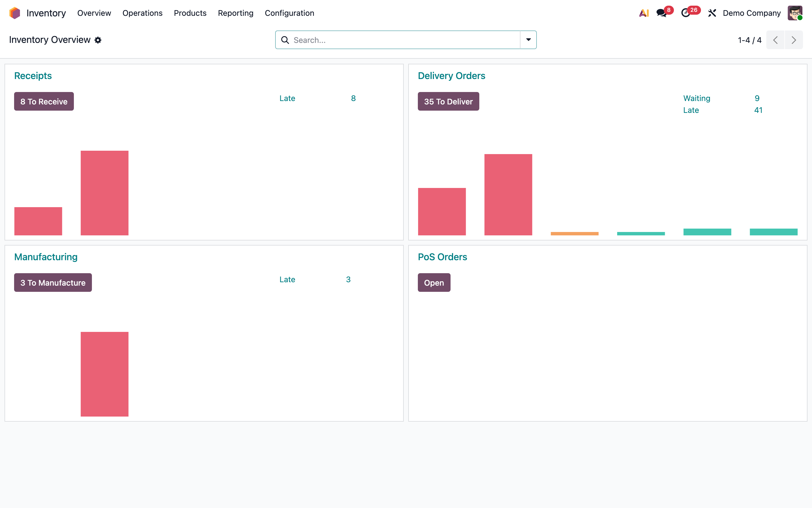Click the Late link in Manufacturing
This screenshot has height=508, width=812.
287,279
